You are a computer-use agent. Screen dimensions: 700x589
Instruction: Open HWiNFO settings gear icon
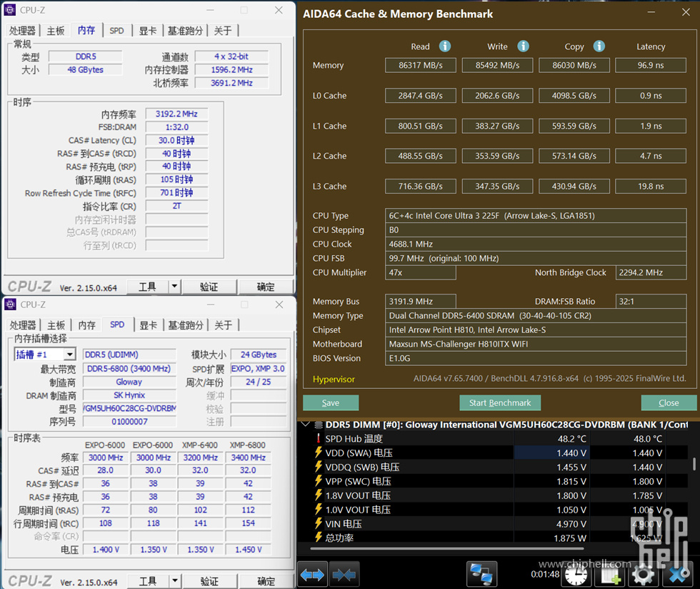(643, 575)
